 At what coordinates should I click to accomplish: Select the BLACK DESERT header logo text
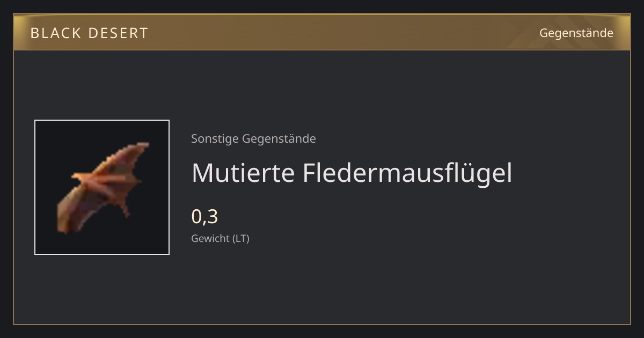pyautogui.click(x=89, y=33)
